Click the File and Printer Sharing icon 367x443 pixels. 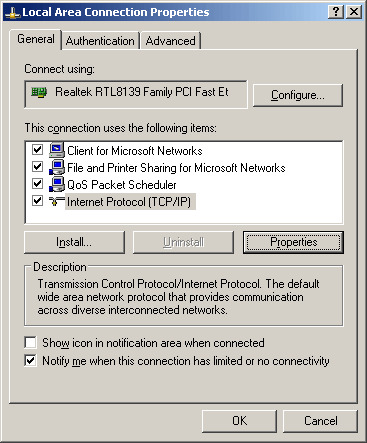coord(57,167)
